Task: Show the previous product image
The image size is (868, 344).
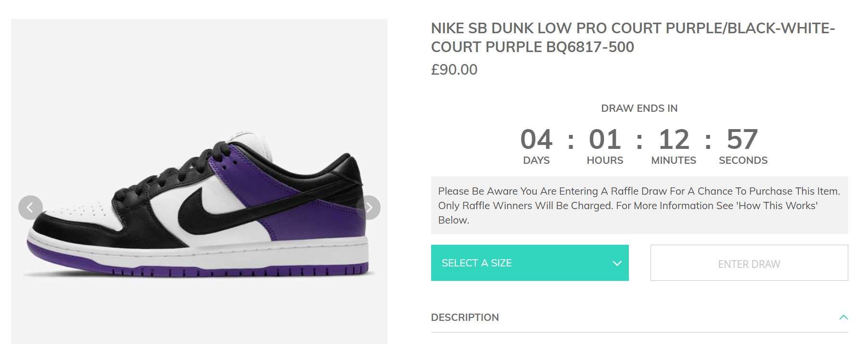Action: [x=30, y=208]
